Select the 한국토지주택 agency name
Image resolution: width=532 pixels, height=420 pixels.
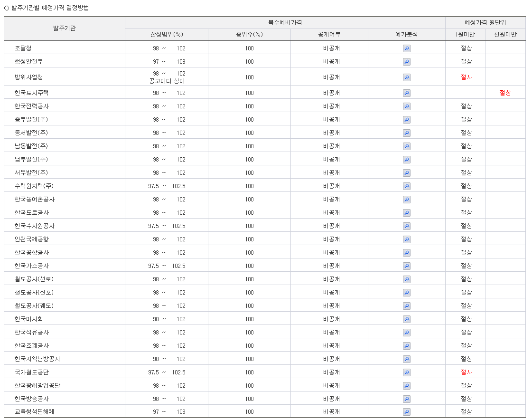pos(31,93)
